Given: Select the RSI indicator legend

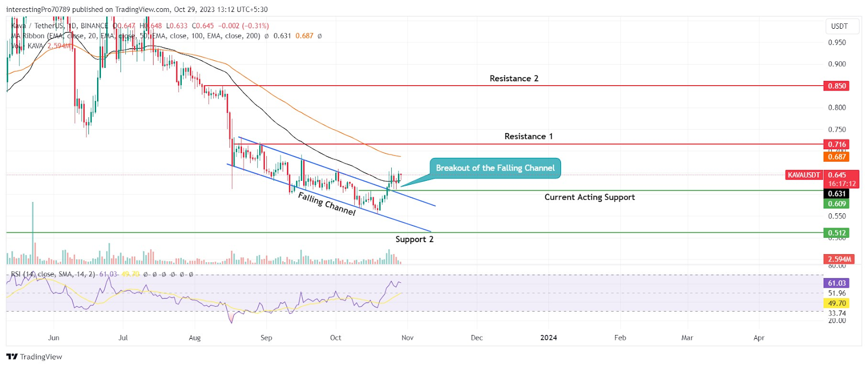Looking at the screenshot, I should point(102,274).
